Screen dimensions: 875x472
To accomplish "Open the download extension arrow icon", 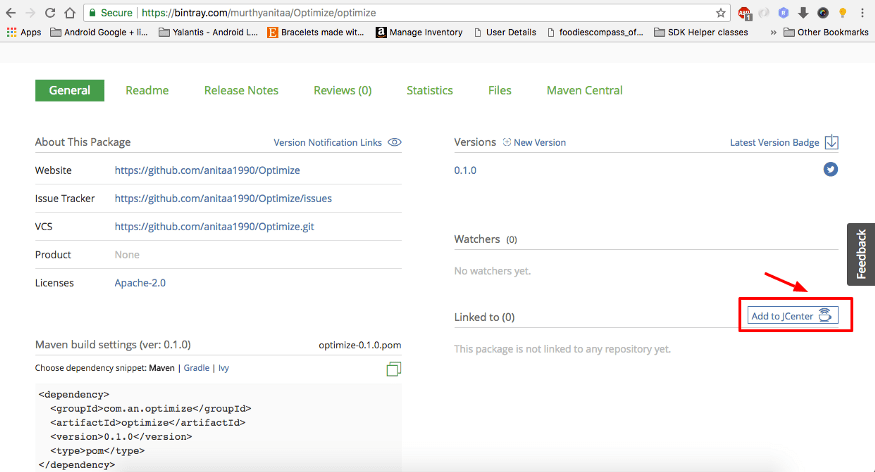I will (x=803, y=12).
